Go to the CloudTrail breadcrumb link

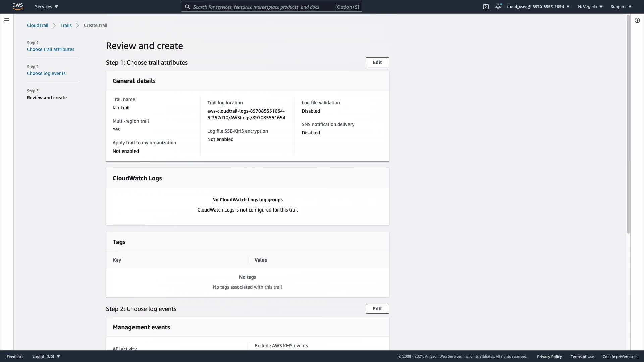[x=38, y=25]
